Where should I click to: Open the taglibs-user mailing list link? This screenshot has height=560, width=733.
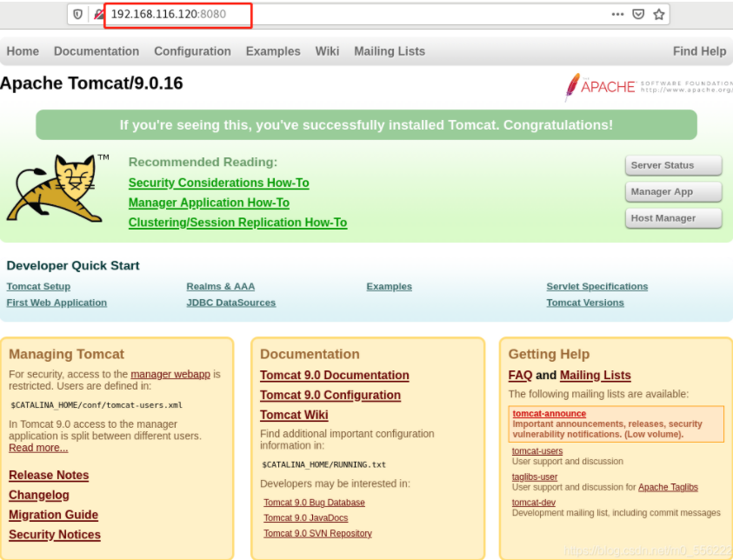coord(535,477)
